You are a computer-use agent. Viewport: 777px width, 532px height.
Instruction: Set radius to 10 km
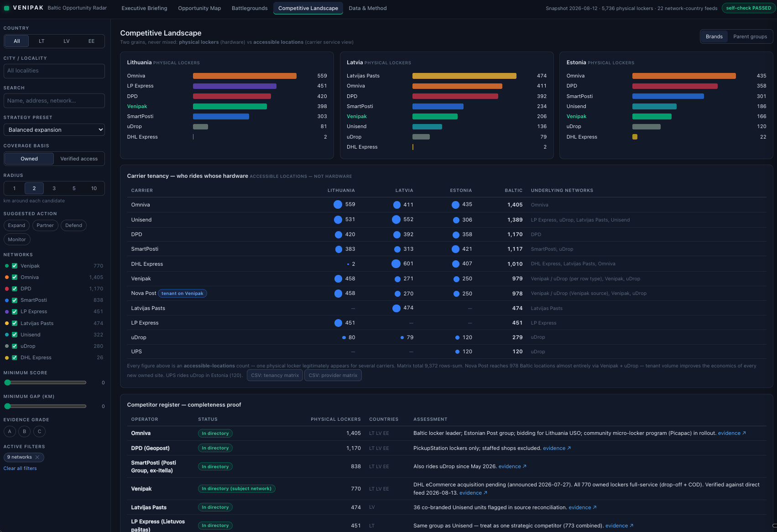(x=94, y=188)
